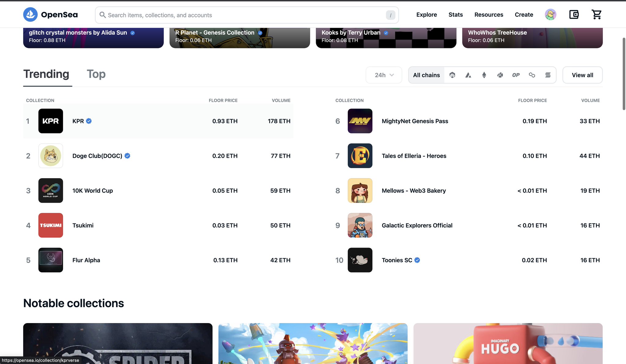Focus the search items input field
Image resolution: width=626 pixels, height=364 pixels.
click(245, 15)
